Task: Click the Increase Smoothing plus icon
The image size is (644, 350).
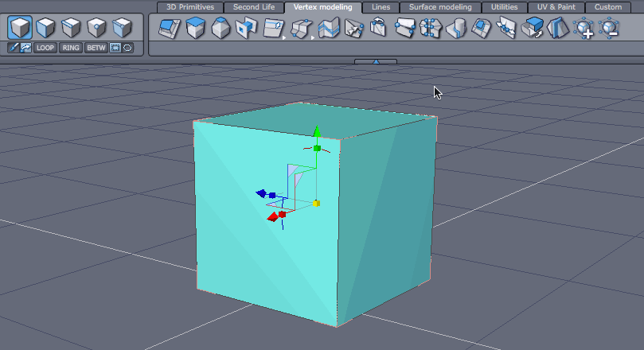Action: click(584, 29)
